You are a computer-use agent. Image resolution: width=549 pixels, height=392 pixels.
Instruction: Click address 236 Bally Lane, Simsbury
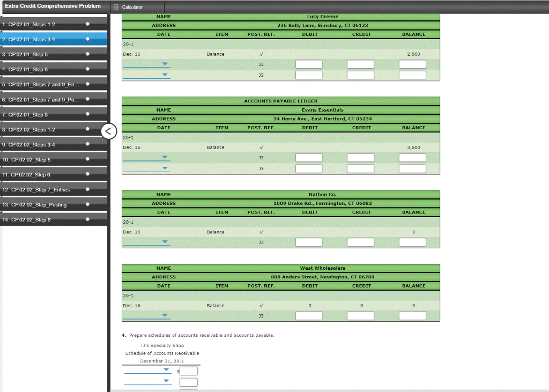(x=322, y=25)
